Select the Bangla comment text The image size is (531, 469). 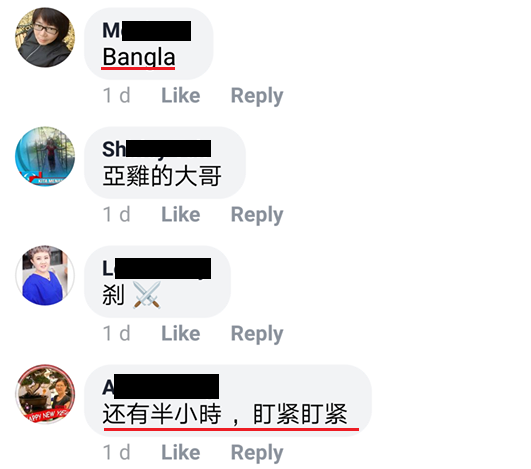coord(139,57)
